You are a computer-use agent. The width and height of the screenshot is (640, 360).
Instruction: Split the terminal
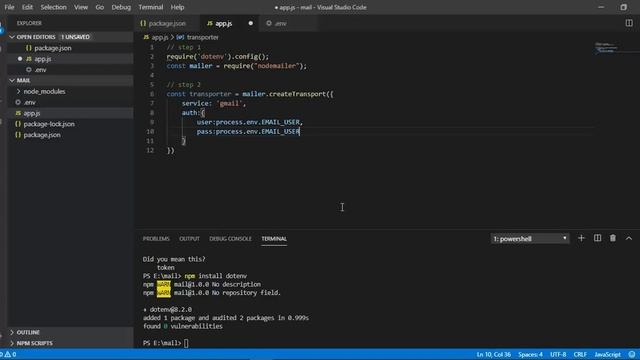click(597, 238)
